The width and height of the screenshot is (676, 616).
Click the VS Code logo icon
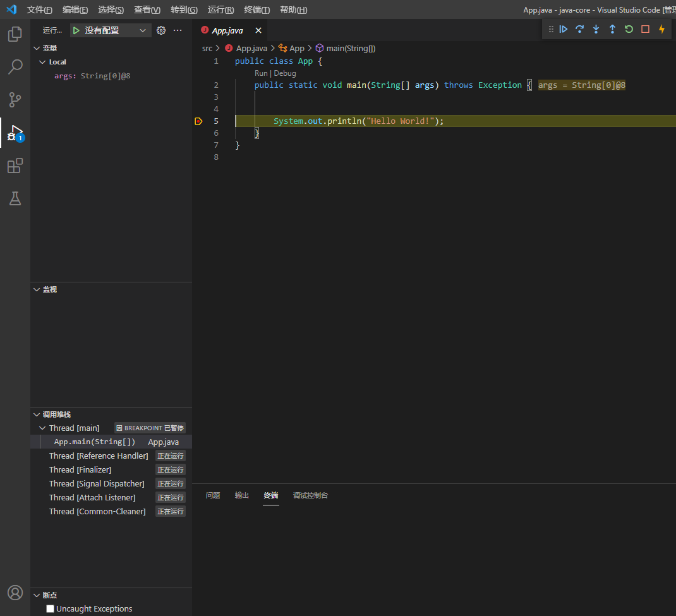11,9
